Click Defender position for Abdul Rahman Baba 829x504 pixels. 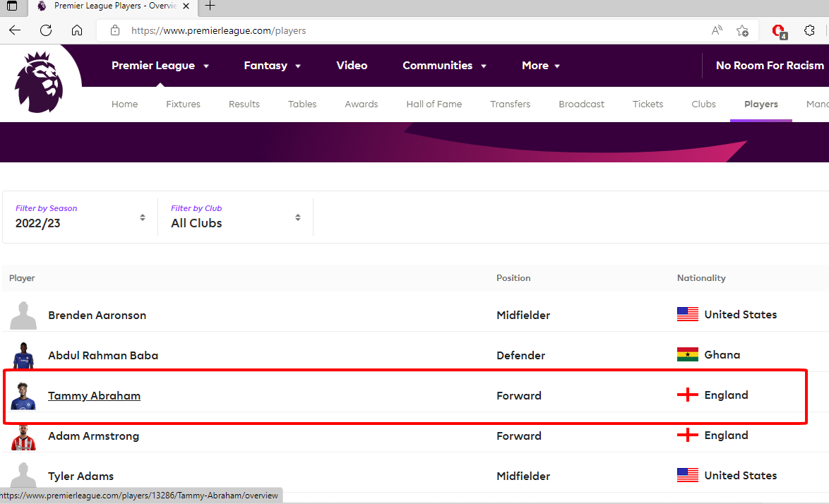click(x=520, y=356)
